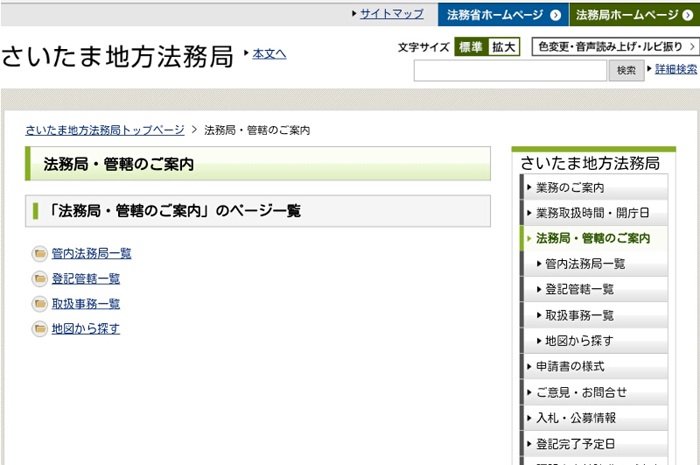
Task: Select 申請書の様式 in sidebar menu
Action: click(594, 366)
